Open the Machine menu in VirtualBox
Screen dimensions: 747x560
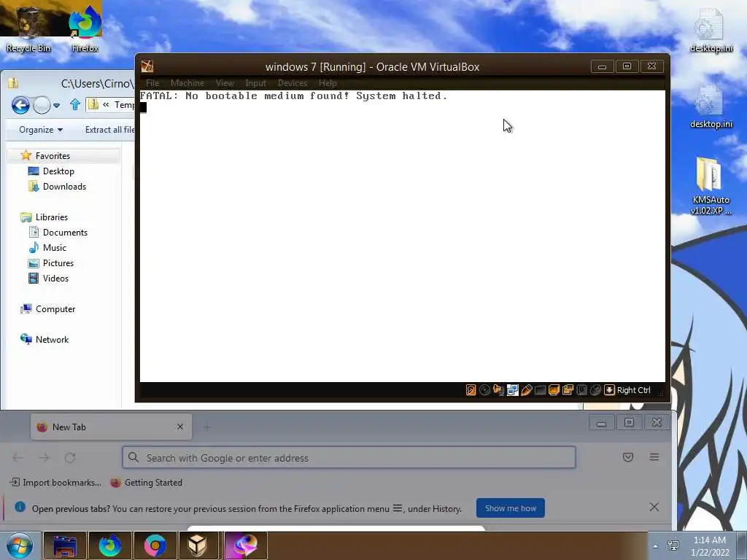pyautogui.click(x=187, y=83)
